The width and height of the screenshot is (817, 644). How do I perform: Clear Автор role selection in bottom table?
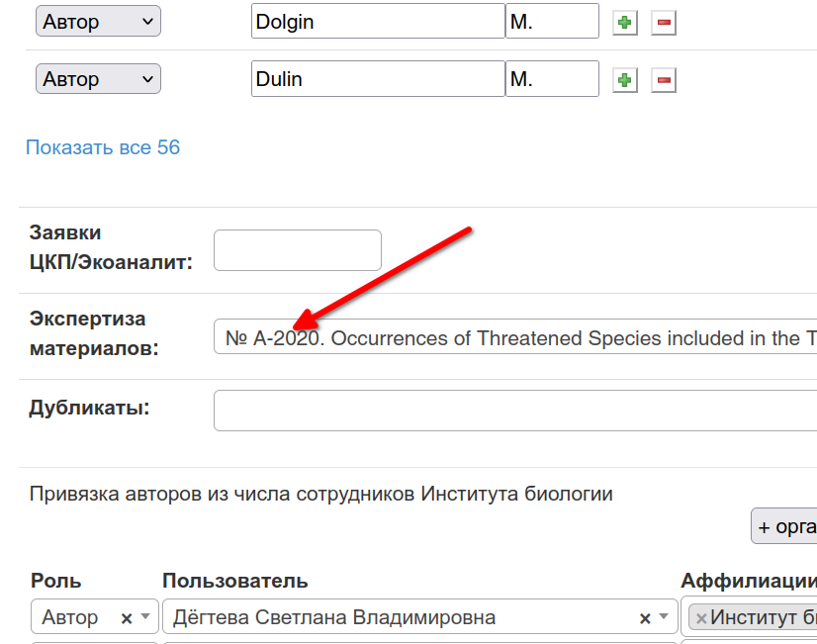[126, 618]
